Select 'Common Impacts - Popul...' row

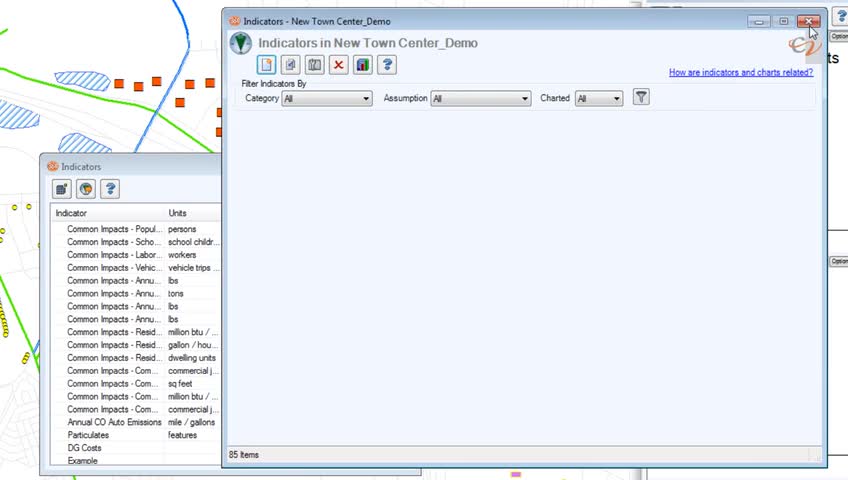tap(136, 229)
